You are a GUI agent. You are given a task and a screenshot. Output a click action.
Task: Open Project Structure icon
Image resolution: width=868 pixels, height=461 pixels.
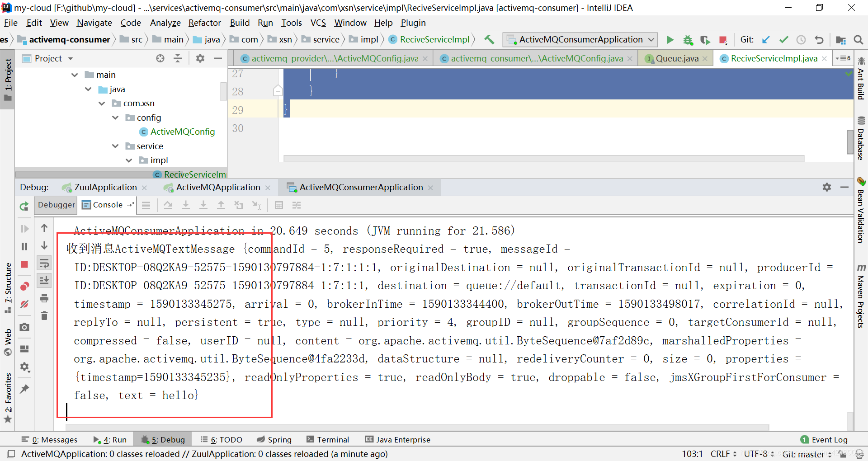coord(841,40)
